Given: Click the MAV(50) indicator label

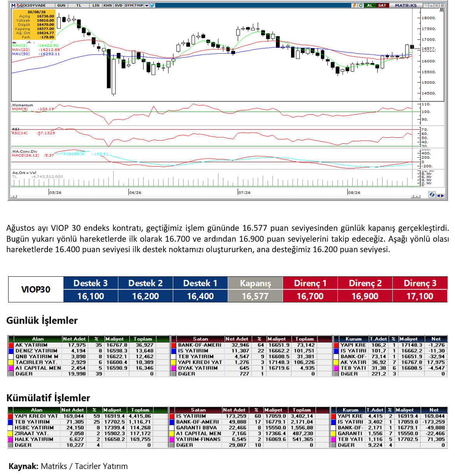Looking at the screenshot, I should tap(21, 54).
